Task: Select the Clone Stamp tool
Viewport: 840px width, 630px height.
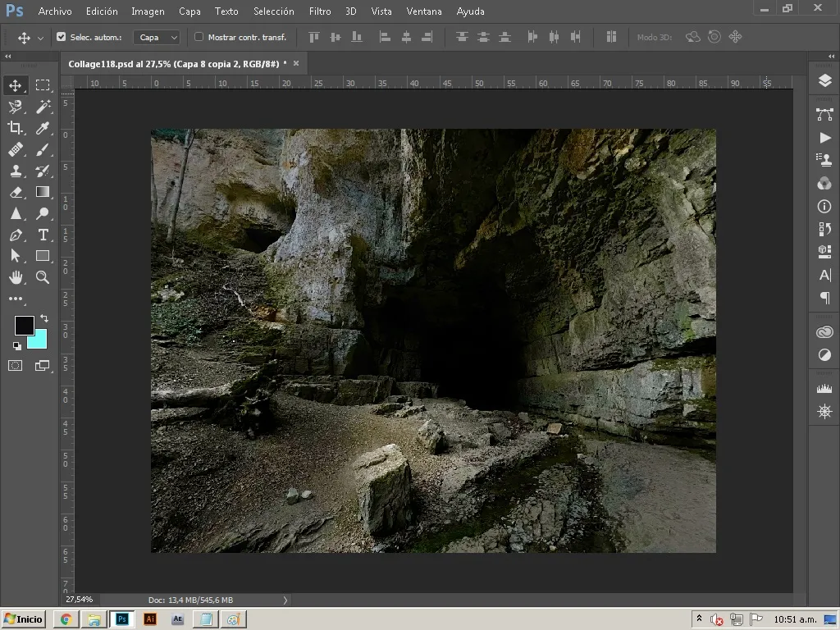Action: (x=15, y=171)
